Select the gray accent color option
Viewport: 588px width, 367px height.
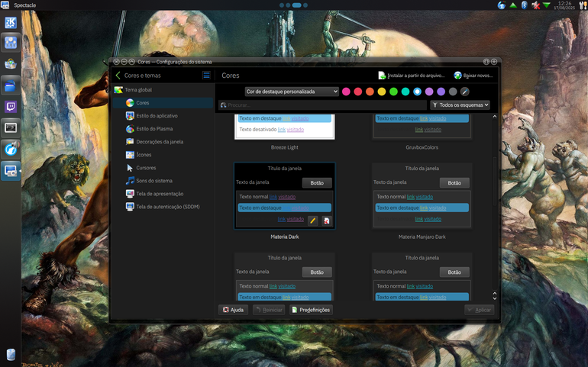coord(453,92)
